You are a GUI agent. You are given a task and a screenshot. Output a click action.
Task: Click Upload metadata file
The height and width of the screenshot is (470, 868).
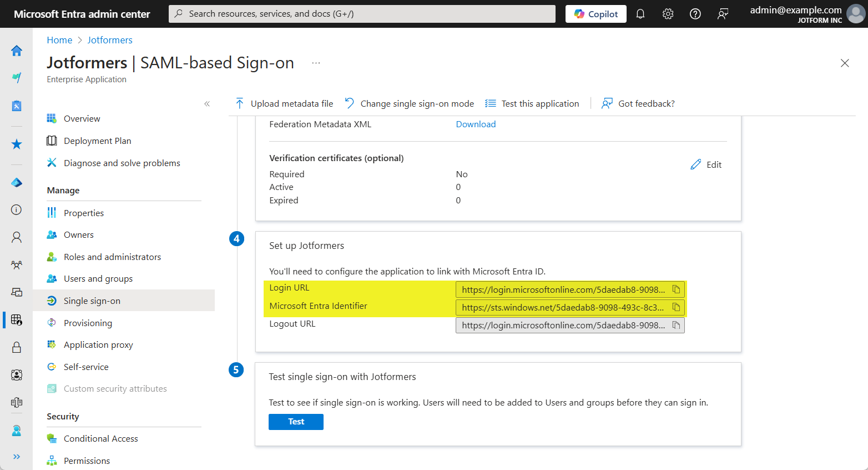pos(284,103)
